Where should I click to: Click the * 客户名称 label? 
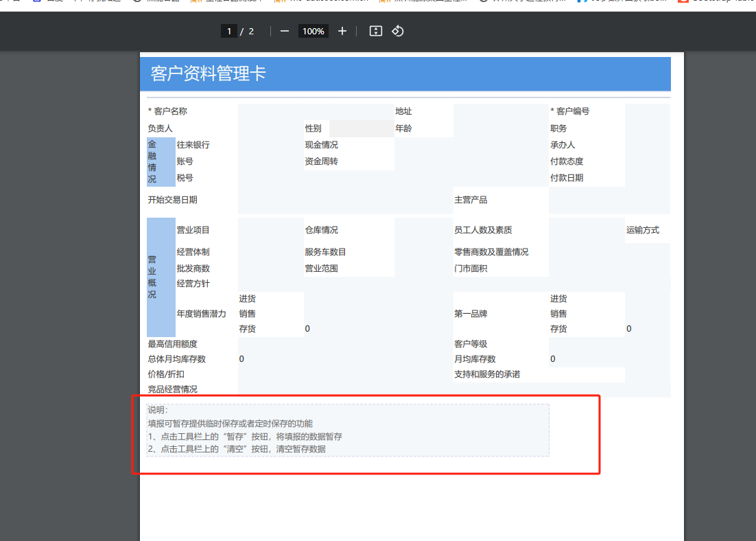[167, 111]
